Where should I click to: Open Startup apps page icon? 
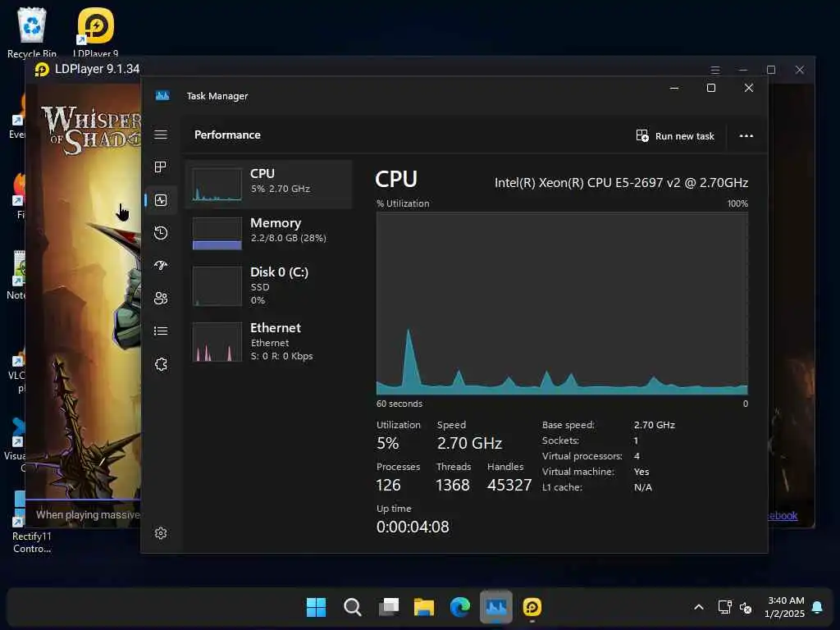(161, 265)
